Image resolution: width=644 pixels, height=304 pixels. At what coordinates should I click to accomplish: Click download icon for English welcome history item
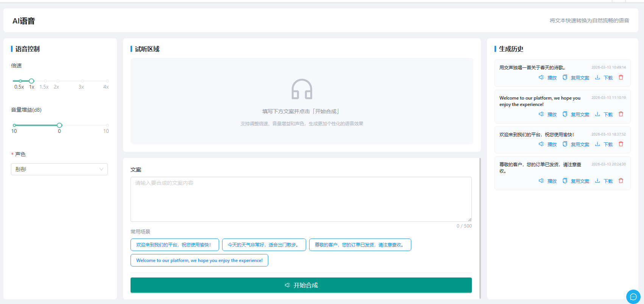(x=597, y=114)
